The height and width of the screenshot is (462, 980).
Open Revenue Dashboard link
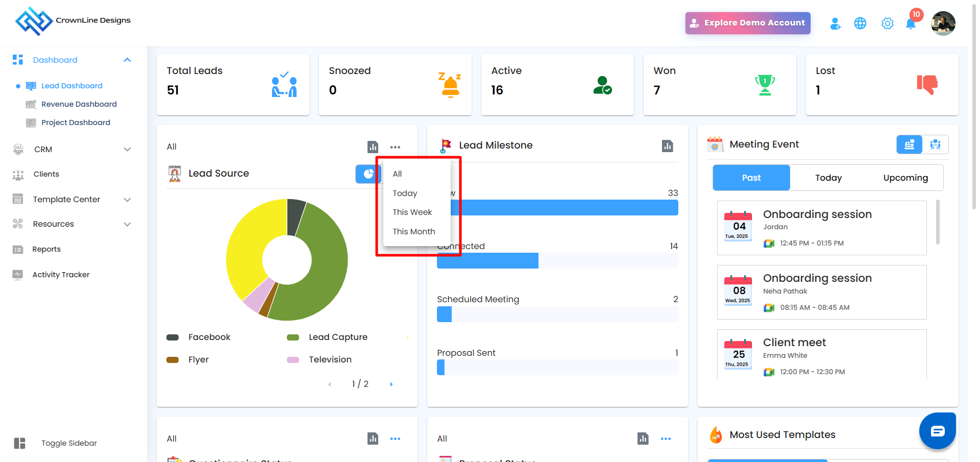(79, 104)
